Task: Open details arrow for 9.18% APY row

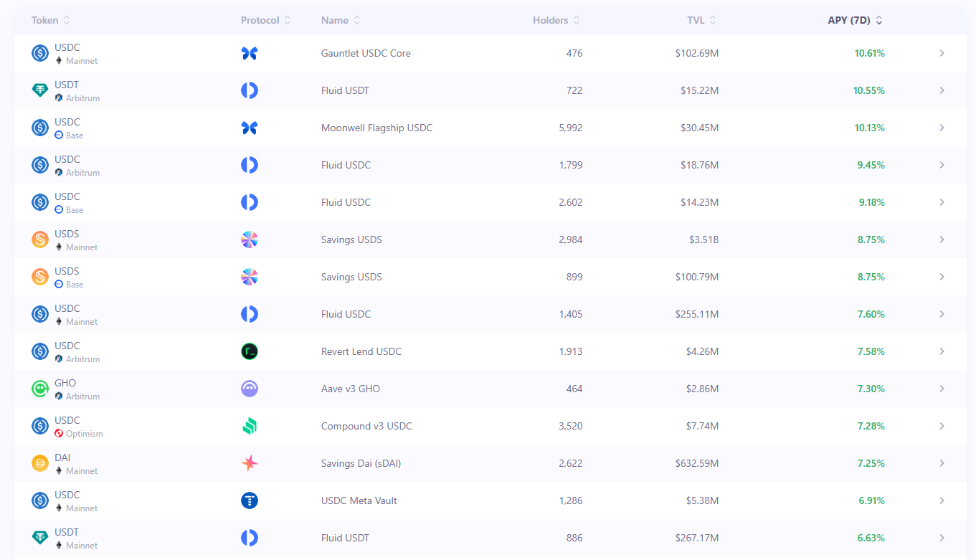Action: point(942,202)
